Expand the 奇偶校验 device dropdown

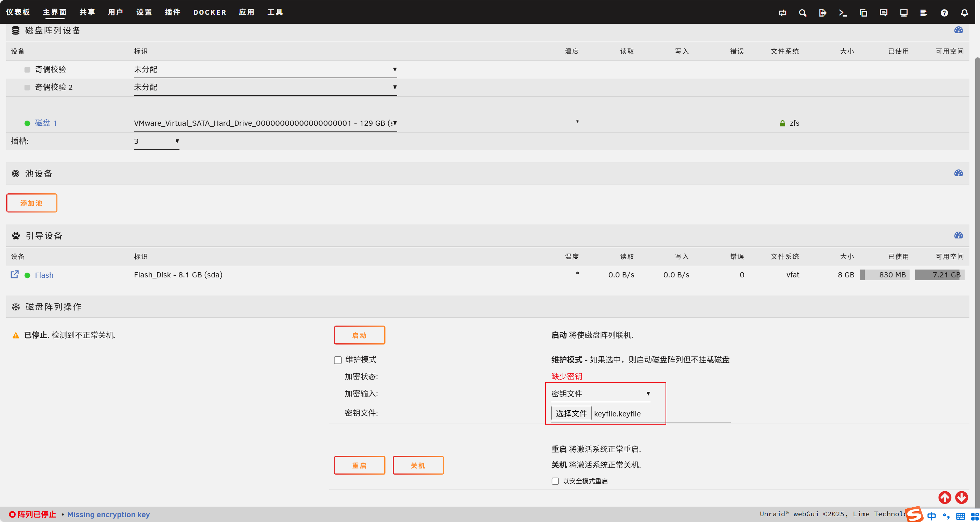coord(265,69)
